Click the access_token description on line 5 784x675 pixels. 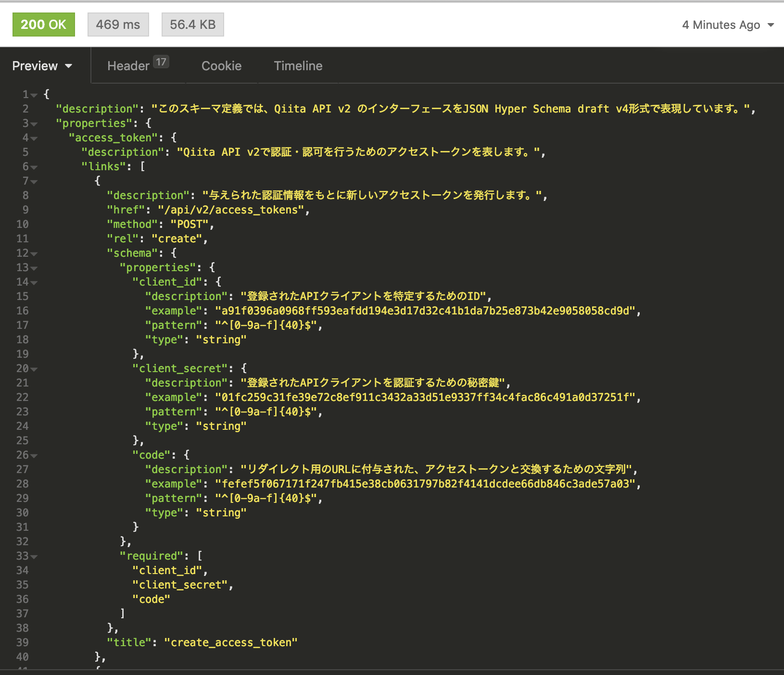coord(358,152)
